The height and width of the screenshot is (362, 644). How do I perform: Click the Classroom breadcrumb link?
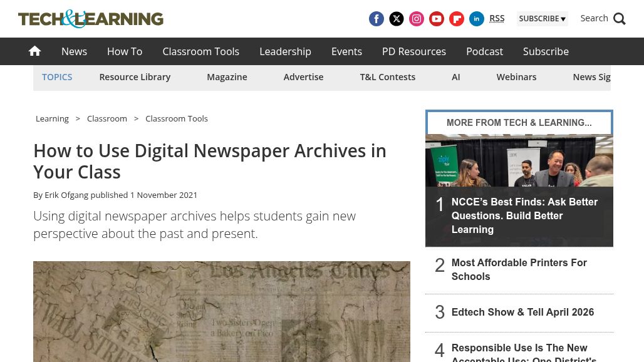tap(107, 118)
